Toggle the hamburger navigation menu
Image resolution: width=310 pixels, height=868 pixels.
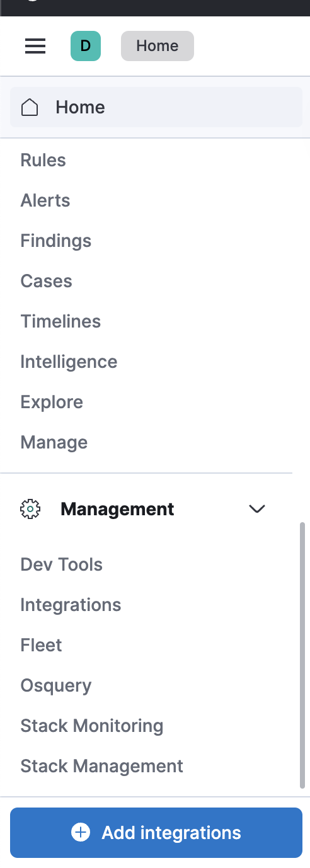[x=35, y=46]
